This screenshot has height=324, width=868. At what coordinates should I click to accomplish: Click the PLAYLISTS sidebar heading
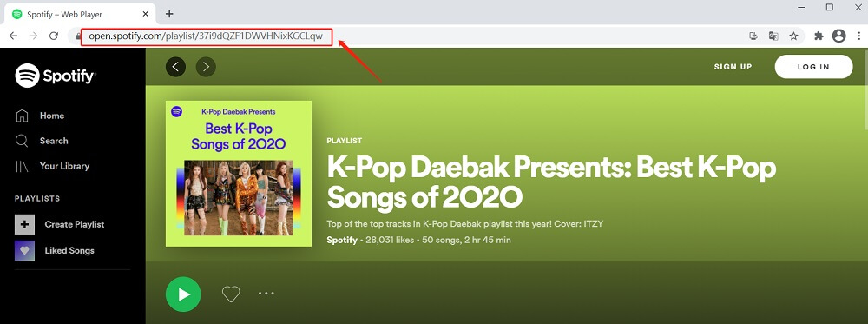(37, 198)
